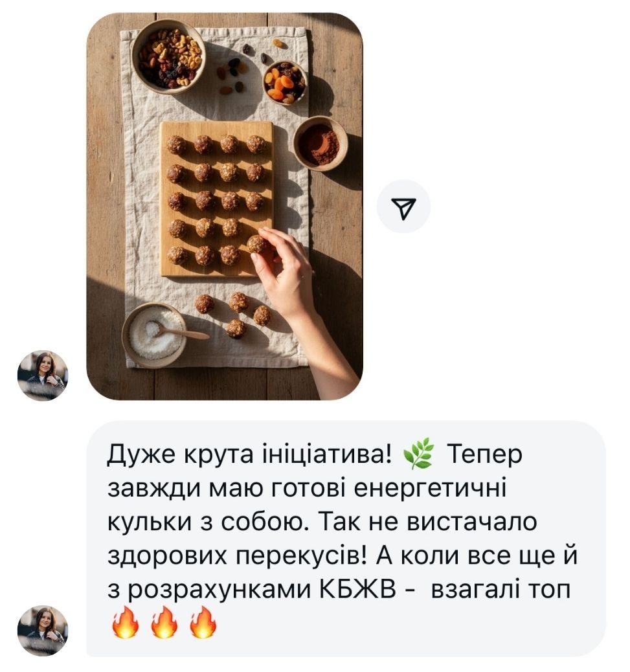This screenshot has width=630, height=672.
Task: Open the sender's avatar beside the text message
Action: (43, 631)
